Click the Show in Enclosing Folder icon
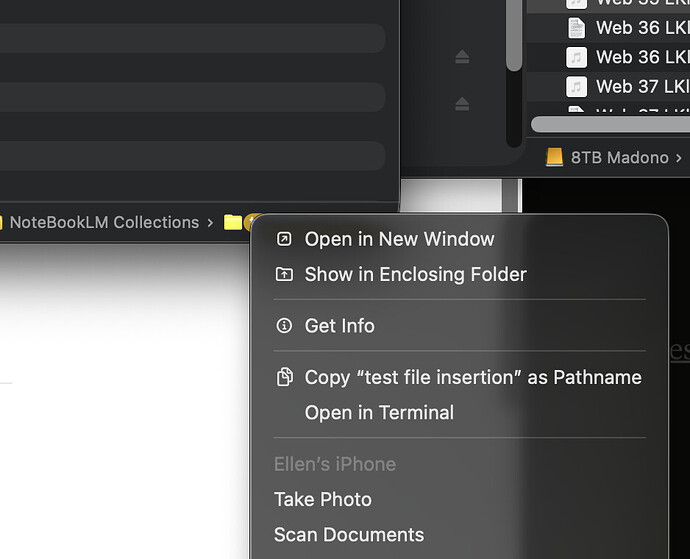 tap(285, 274)
